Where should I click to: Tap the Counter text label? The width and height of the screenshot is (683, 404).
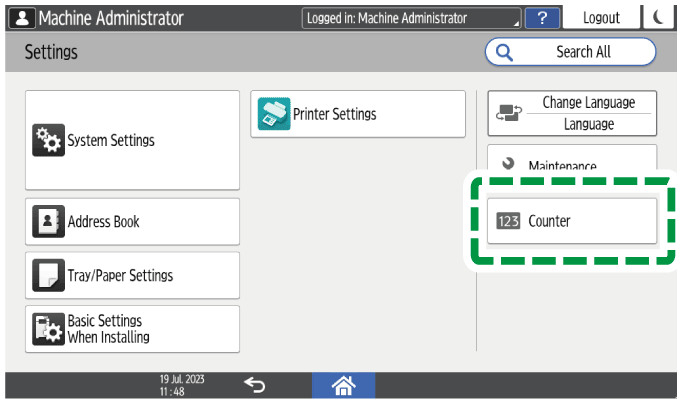click(549, 221)
